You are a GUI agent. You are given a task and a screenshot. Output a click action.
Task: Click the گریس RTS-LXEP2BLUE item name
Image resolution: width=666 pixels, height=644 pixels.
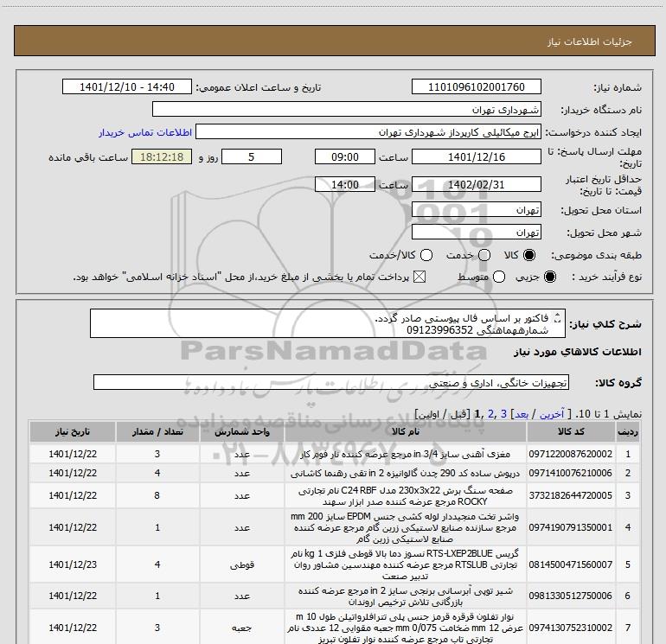tap(405, 564)
